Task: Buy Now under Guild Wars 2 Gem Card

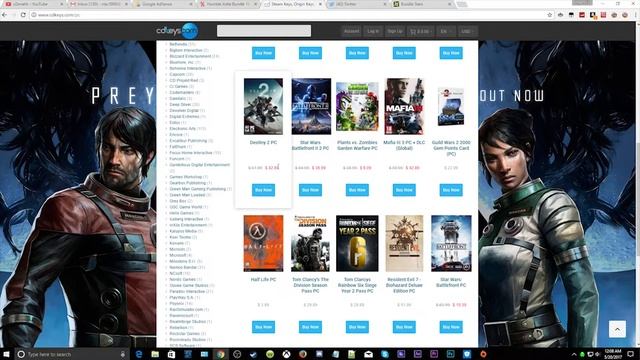Action: 451,190
